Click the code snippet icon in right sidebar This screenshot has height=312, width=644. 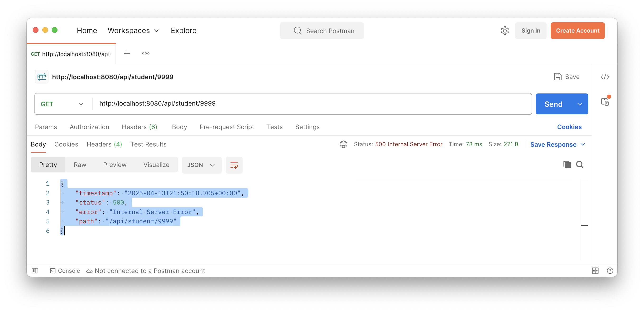[605, 77]
